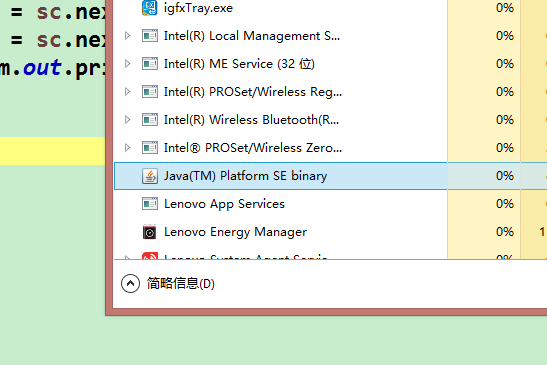The image size is (547, 365).
Task: Click the Intel(R) Wireless Bluetooth process icon
Action: pos(150,120)
